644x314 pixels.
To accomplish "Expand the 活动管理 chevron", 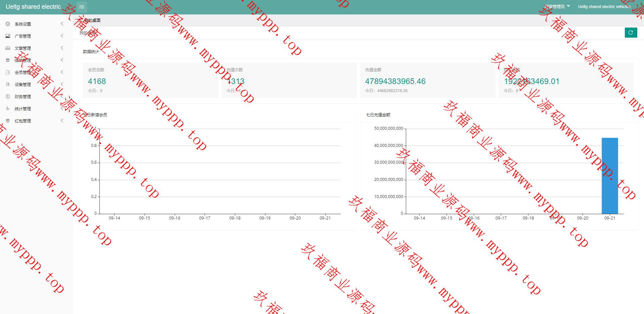I will pyautogui.click(x=62, y=60).
